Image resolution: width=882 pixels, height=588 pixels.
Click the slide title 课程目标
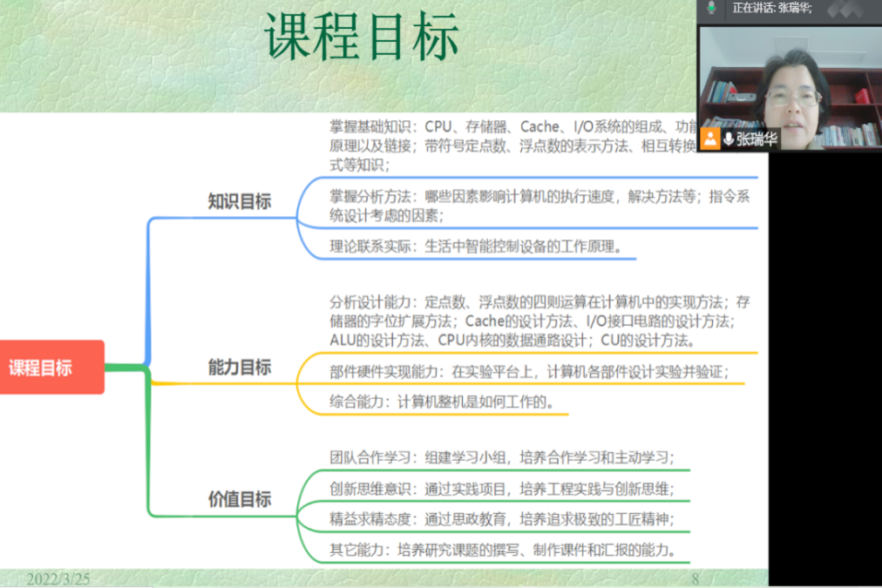point(363,37)
